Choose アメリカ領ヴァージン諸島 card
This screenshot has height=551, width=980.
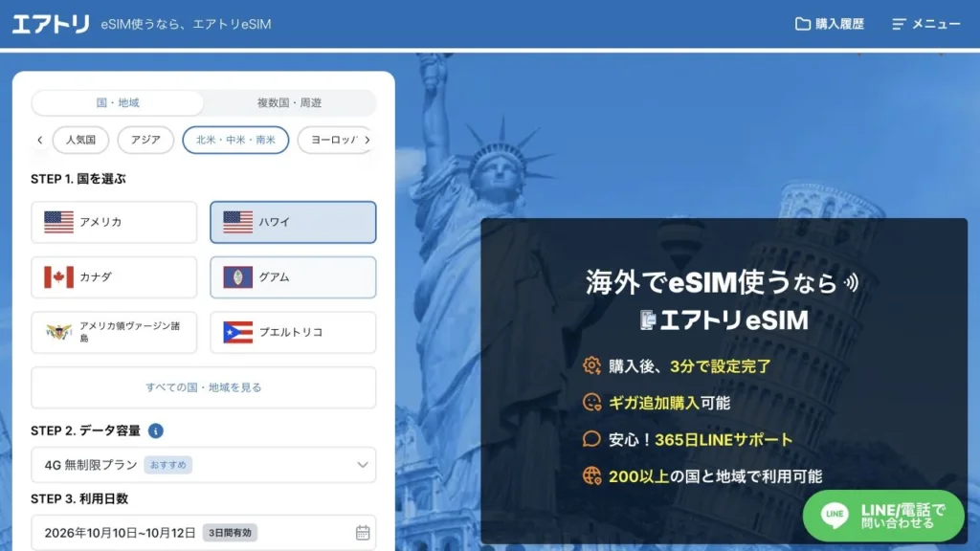[x=114, y=332]
